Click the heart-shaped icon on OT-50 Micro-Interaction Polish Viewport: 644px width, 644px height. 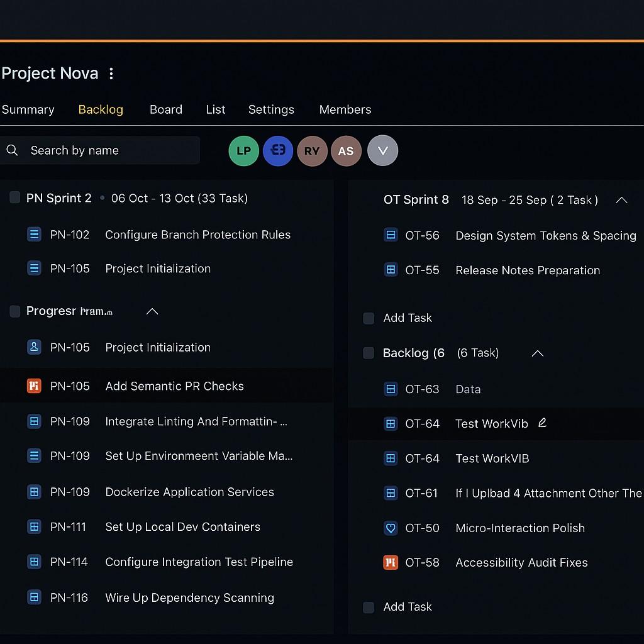(391, 528)
